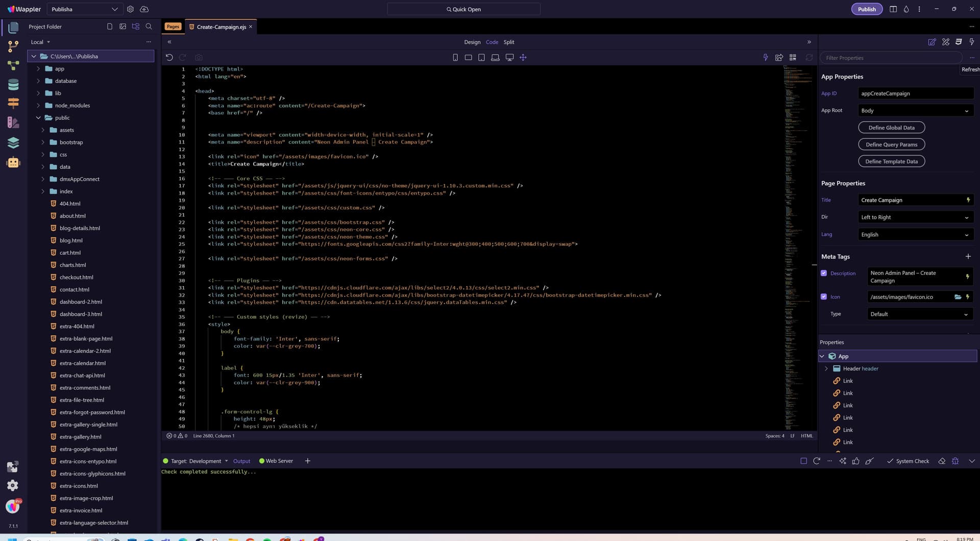Open the CSS3 styles panel icon
Viewport: 980px width, 541px height.
pos(959,42)
